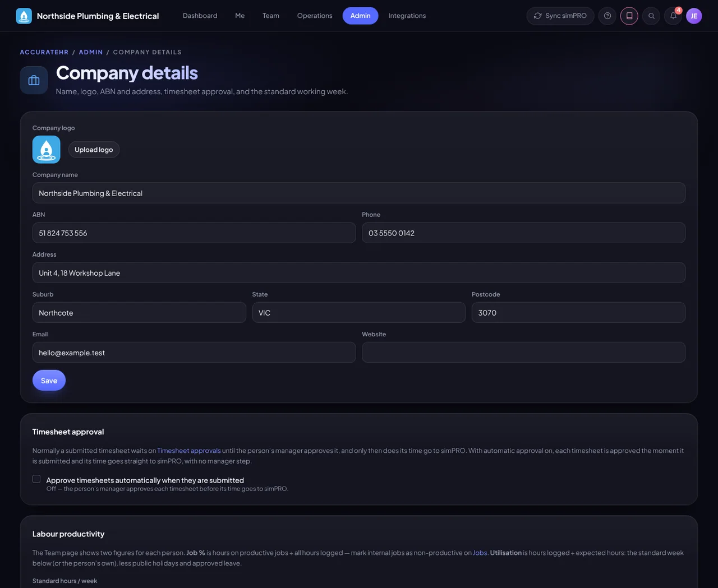
Task: Edit the Address field
Action: click(359, 272)
